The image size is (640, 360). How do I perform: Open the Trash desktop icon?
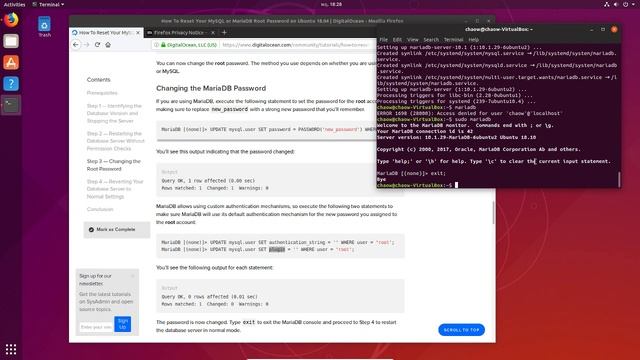click(x=44, y=27)
